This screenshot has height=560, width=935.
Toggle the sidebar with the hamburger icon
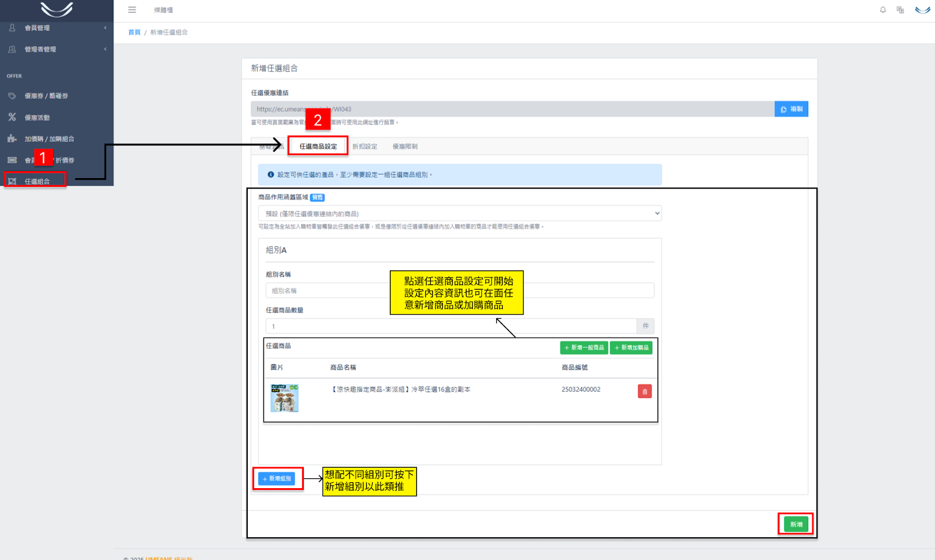[132, 10]
